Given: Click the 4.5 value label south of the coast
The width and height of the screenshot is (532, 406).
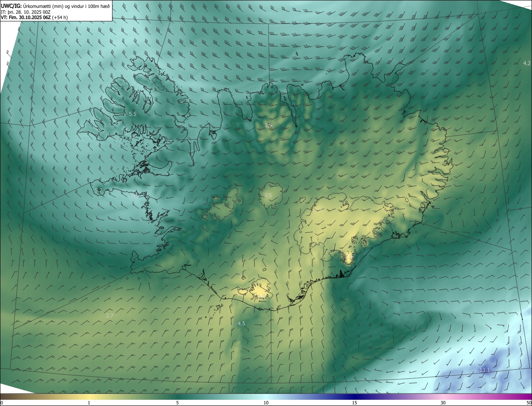Looking at the screenshot, I should point(241,323).
